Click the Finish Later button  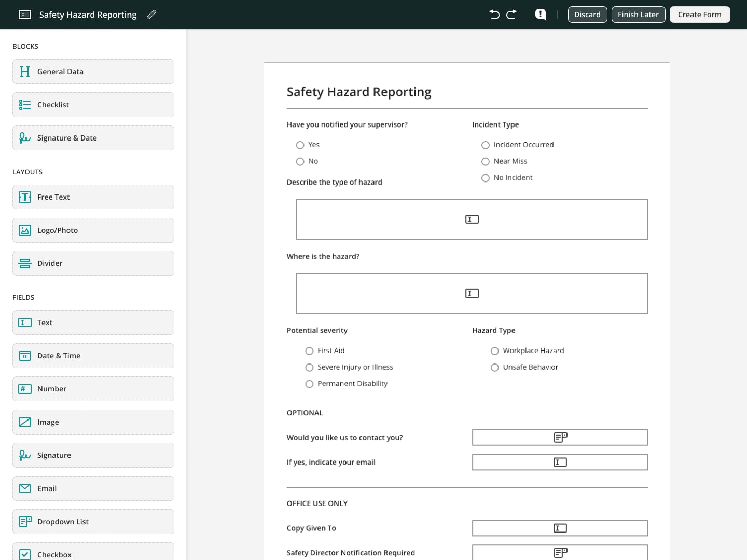638,15
